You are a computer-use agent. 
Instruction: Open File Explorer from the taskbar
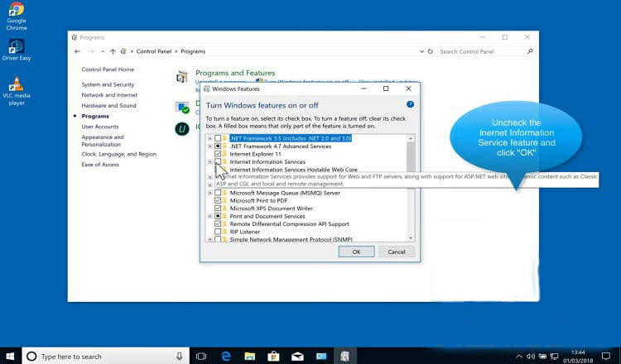249,356
